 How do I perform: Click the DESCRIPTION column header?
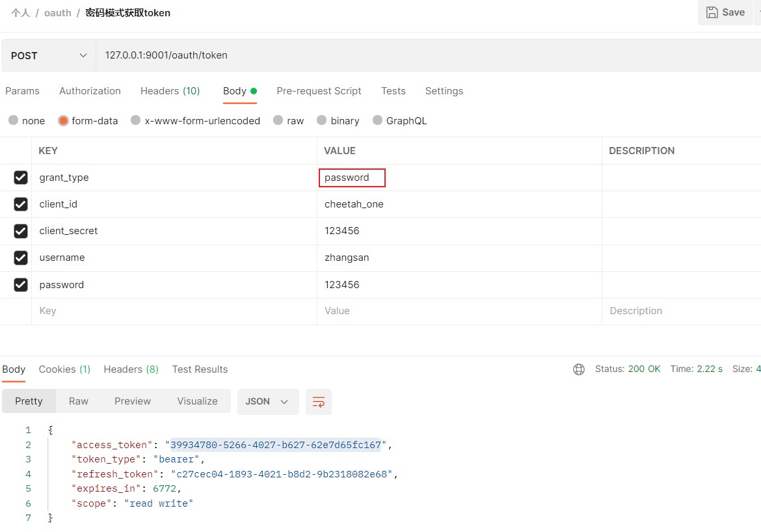641,151
